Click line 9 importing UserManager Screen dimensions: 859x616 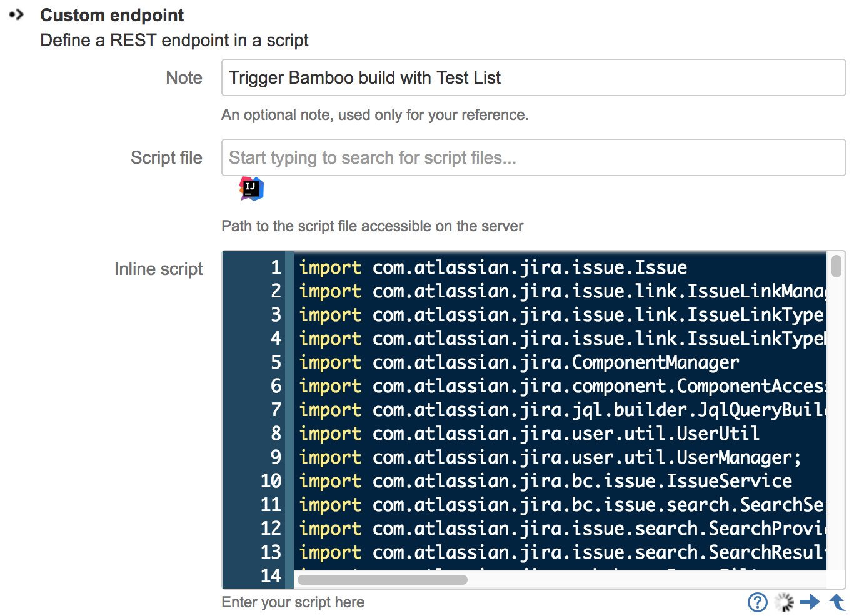[550, 457]
